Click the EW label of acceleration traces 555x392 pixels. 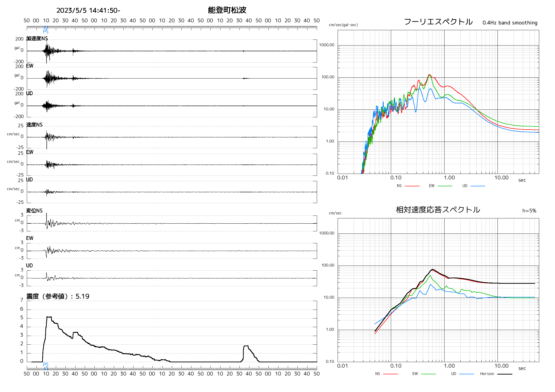[x=30, y=66]
